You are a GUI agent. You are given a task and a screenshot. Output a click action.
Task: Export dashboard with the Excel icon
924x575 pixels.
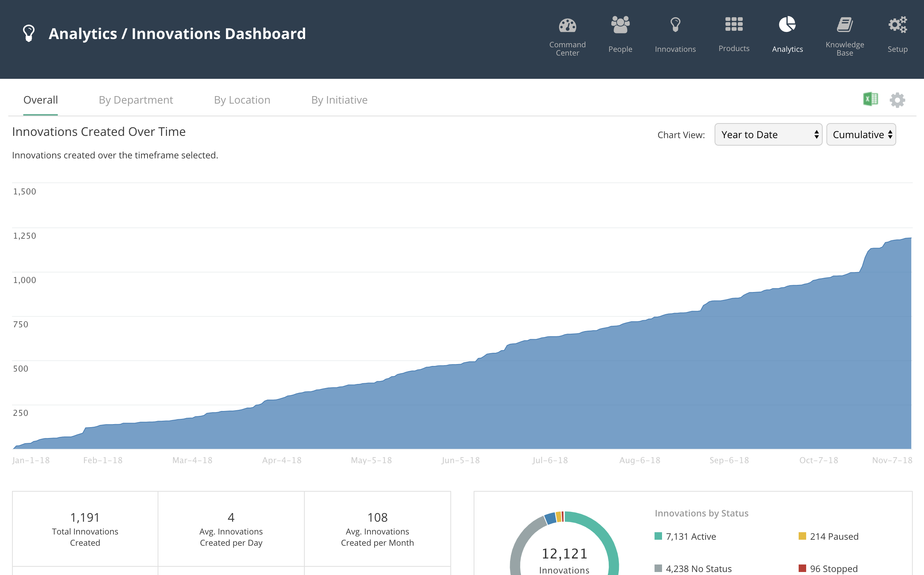pos(870,99)
